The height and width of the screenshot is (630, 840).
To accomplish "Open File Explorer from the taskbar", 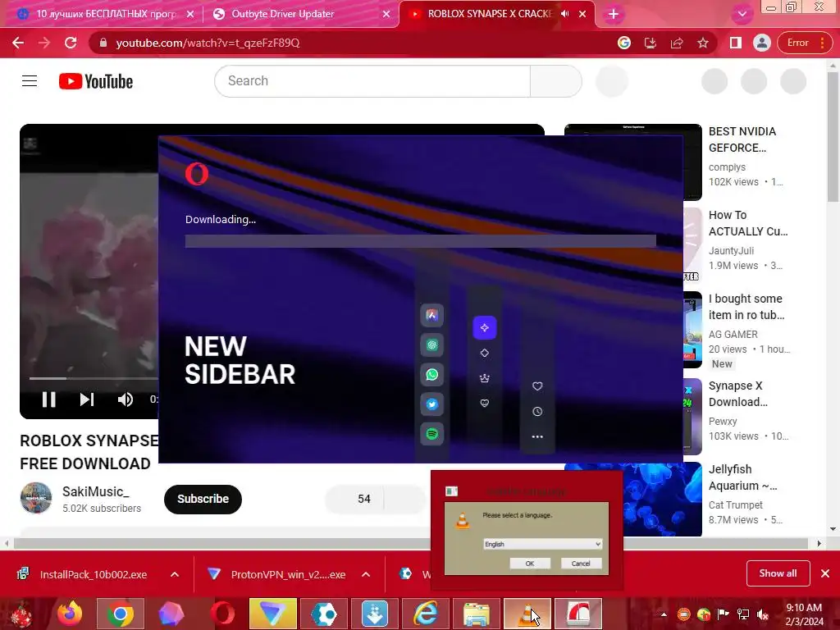I will 477,614.
